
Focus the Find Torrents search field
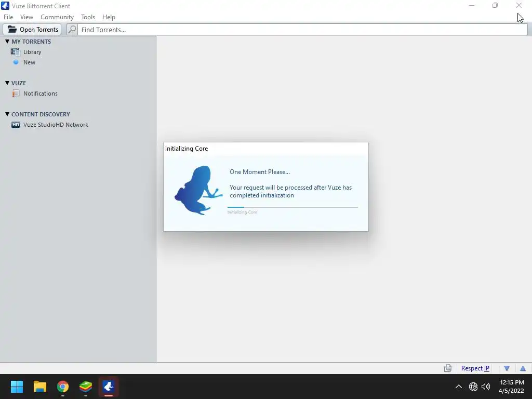(x=303, y=30)
